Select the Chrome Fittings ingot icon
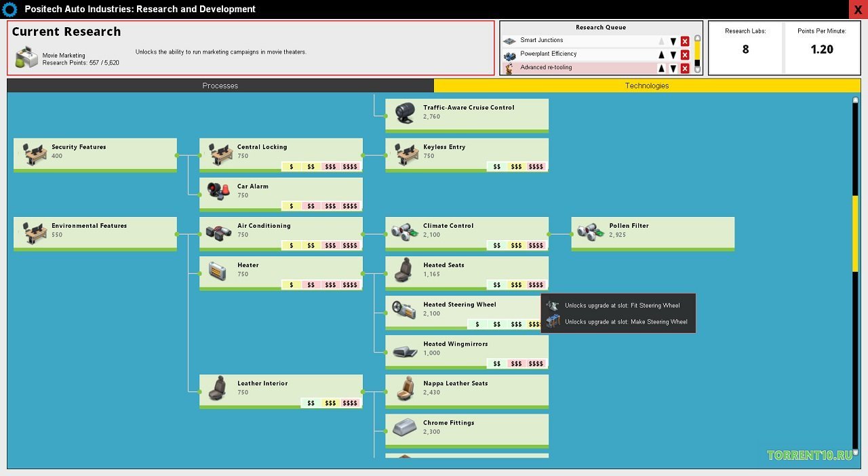 (x=404, y=427)
